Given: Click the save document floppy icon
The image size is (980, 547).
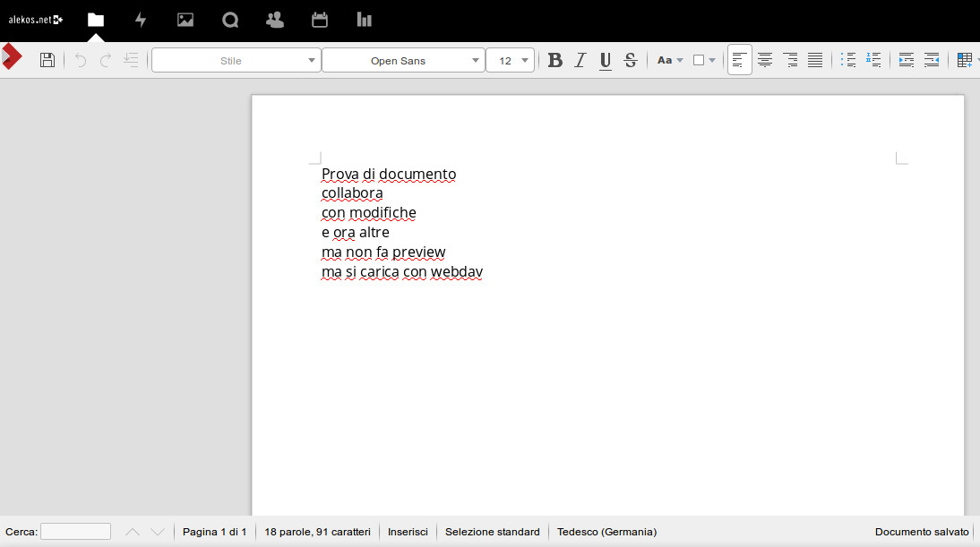Looking at the screenshot, I should (47, 60).
